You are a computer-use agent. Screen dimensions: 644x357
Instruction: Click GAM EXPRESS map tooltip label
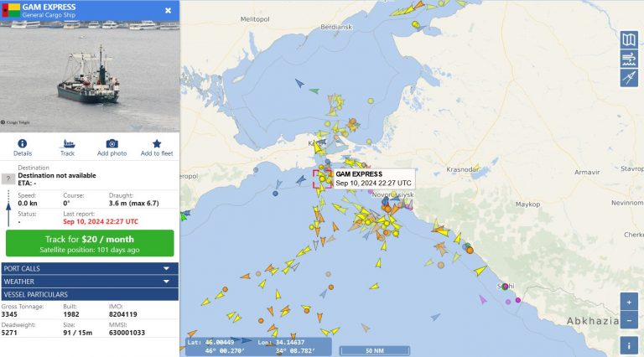[372, 178]
